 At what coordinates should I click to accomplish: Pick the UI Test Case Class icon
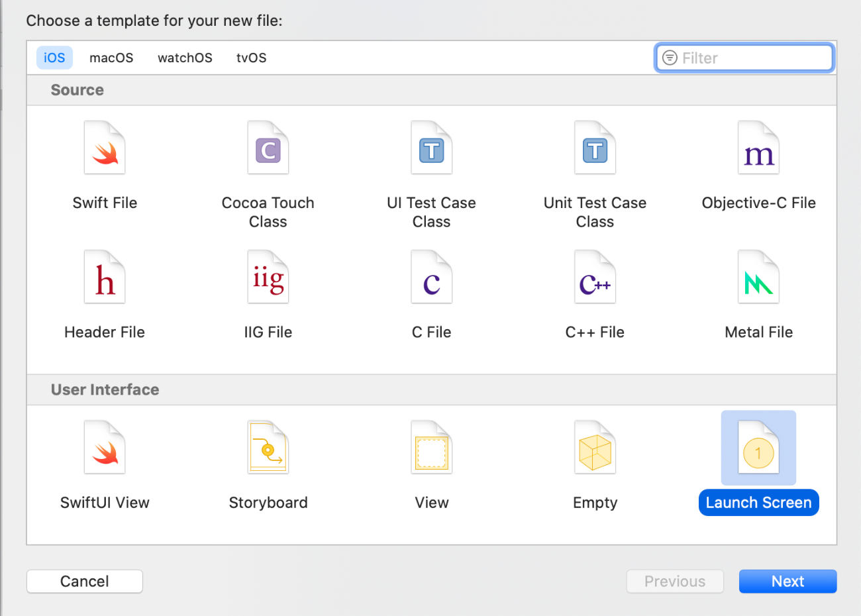coord(432,148)
